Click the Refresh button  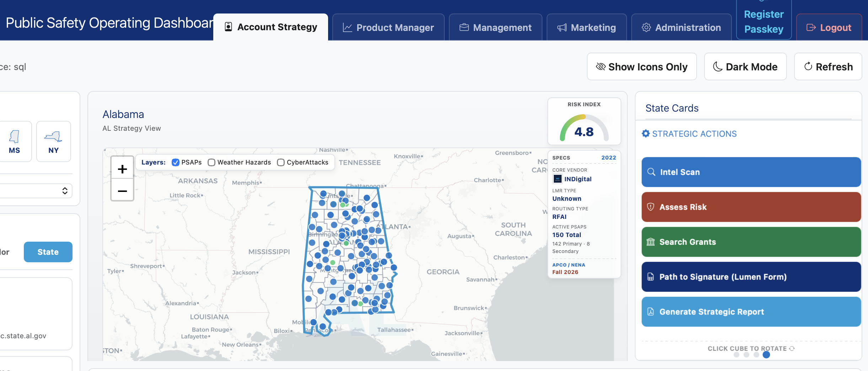(x=828, y=66)
